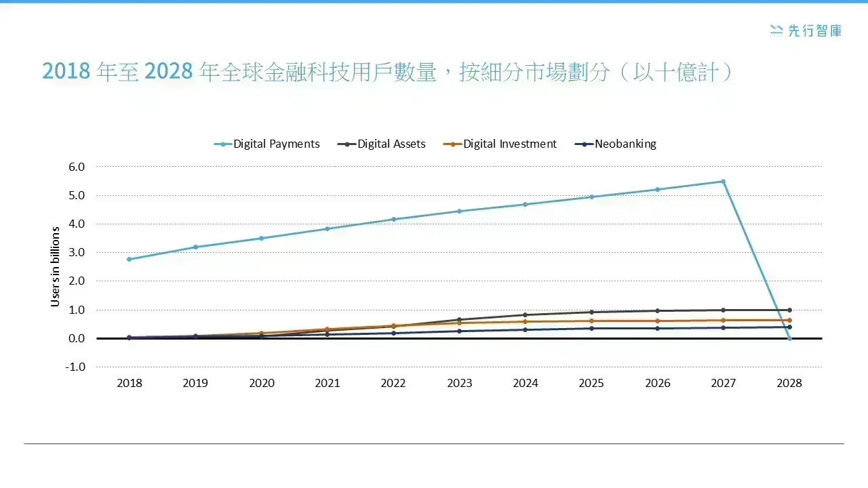Click the Digital Payments 2027 peak data point
Screen dimensions: 868x488
[724, 181]
